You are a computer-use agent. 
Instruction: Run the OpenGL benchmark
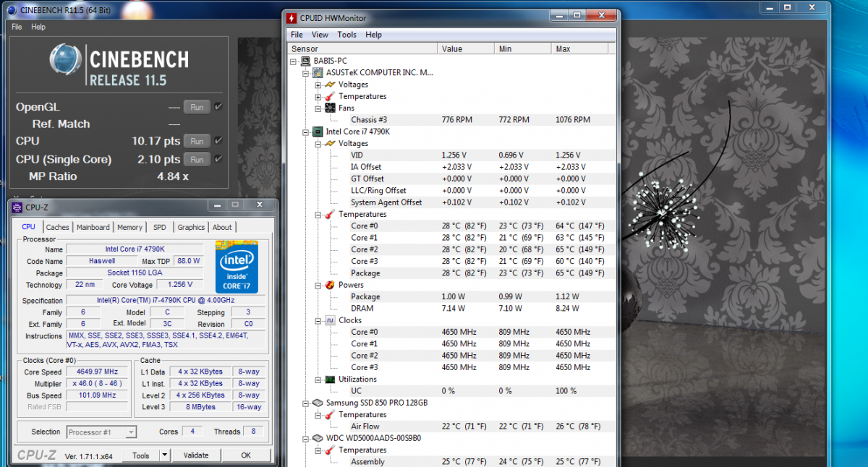(197, 107)
